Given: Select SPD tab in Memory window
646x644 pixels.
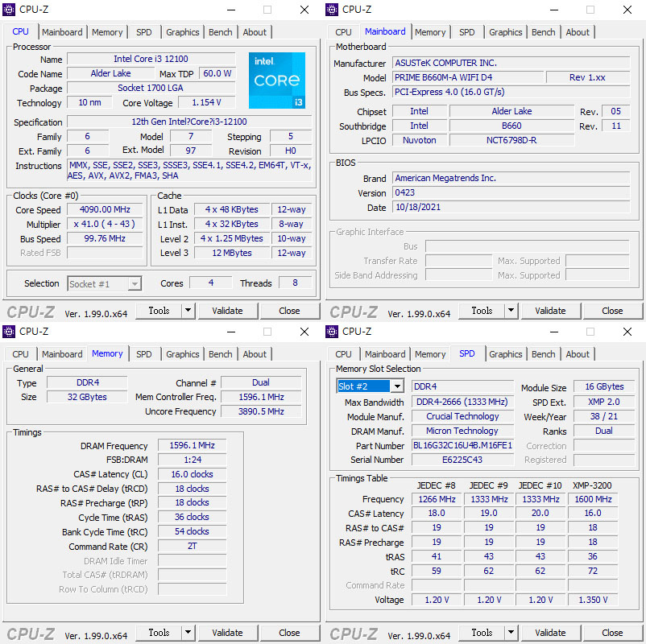Looking at the screenshot, I should pos(144,354).
